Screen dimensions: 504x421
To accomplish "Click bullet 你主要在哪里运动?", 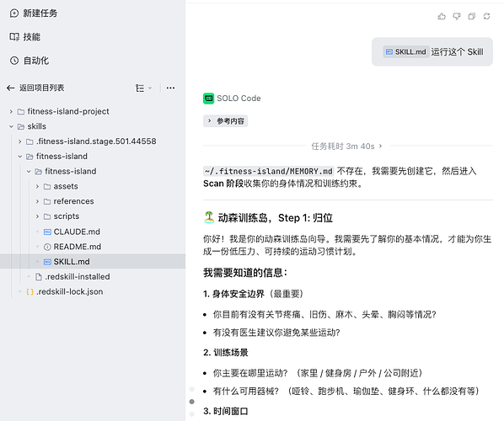I will click(x=250, y=373).
